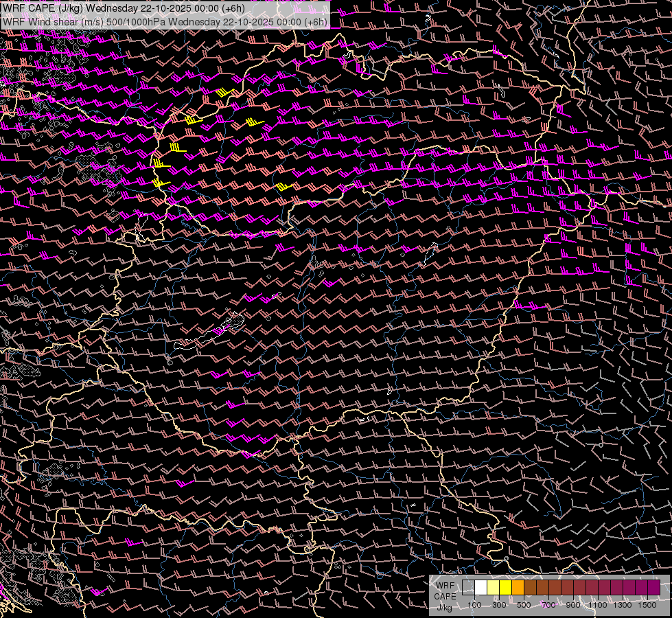
Task: Click the gray legend swatch before 100
Action: (468, 588)
